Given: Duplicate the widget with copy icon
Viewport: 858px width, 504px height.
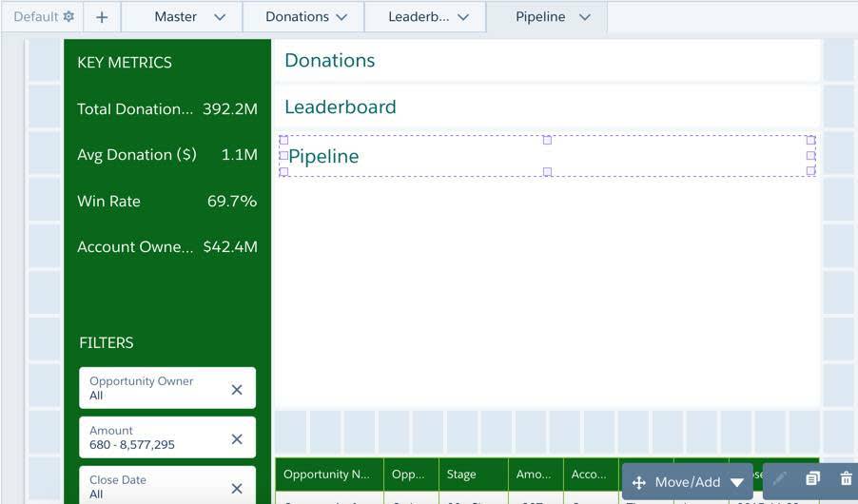Looking at the screenshot, I should click(812, 479).
